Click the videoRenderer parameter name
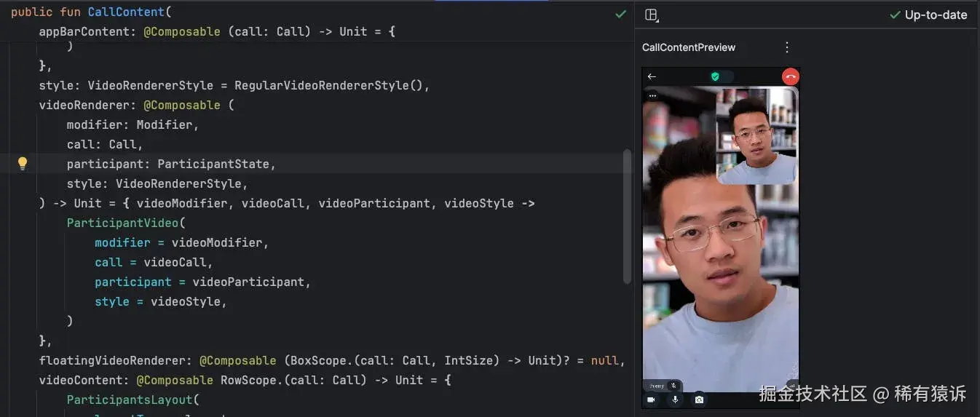Viewport: 980px width, 417px height. (84, 105)
